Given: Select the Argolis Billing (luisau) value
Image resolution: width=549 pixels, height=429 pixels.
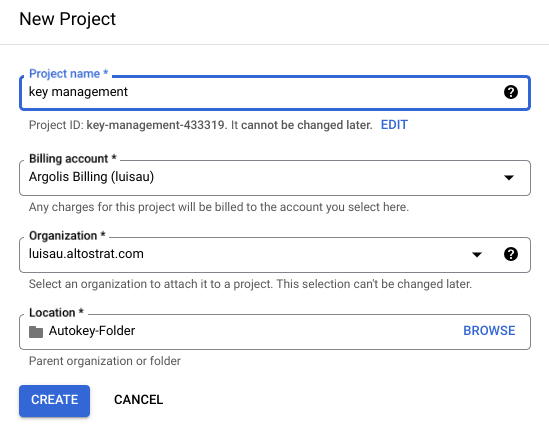Looking at the screenshot, I should point(91,177).
